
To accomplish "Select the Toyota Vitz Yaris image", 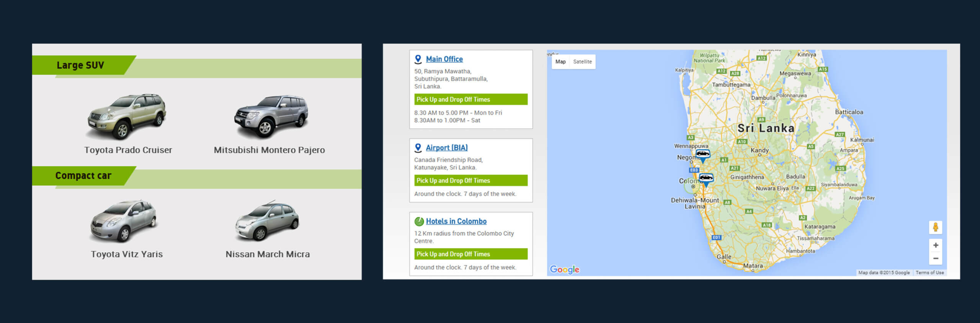I will (x=124, y=221).
